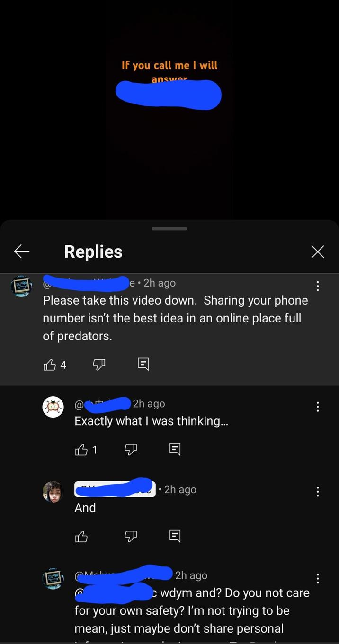Open three-dot menu for 'Exactly what I was thinking'
The height and width of the screenshot is (644, 339).
318,407
